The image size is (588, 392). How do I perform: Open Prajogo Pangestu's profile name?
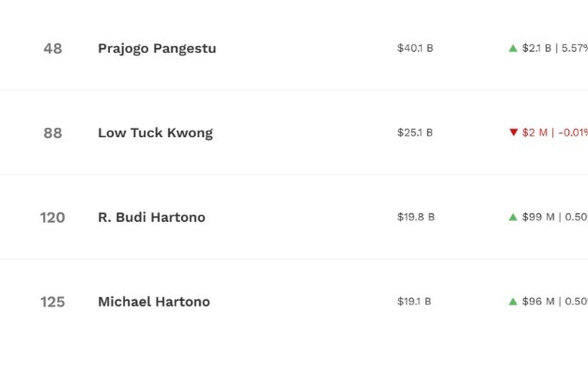[x=157, y=48]
